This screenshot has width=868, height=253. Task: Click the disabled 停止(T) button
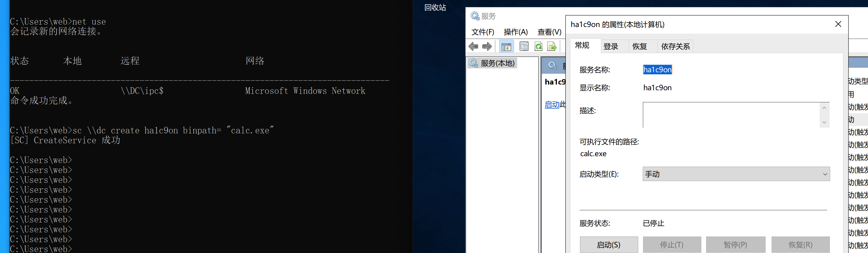[672, 245]
